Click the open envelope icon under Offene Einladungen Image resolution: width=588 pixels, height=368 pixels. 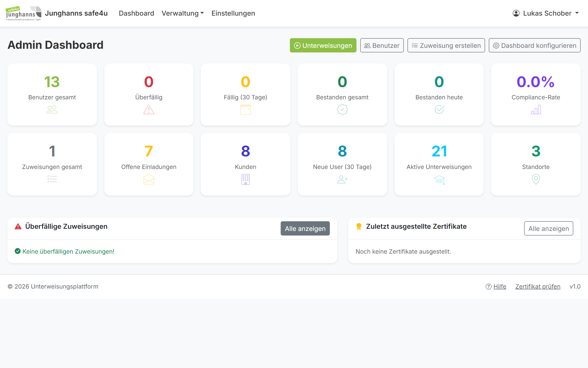149,179
